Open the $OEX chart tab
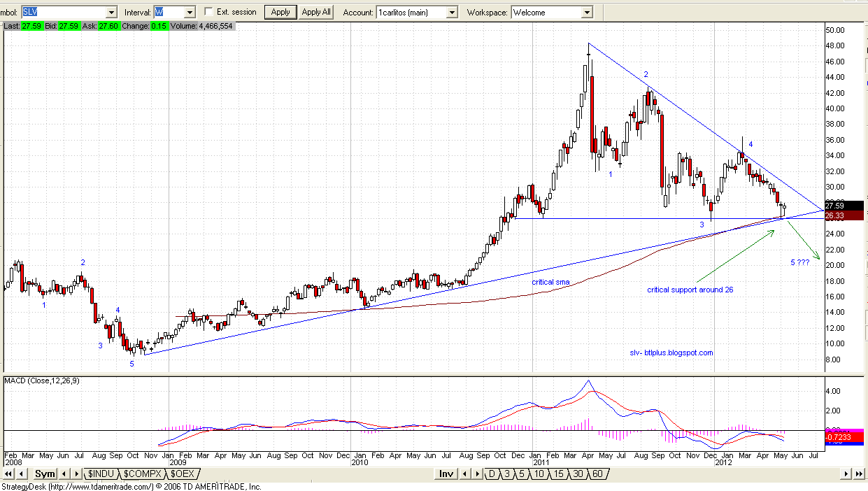This screenshot has width=868, height=491. click(183, 474)
